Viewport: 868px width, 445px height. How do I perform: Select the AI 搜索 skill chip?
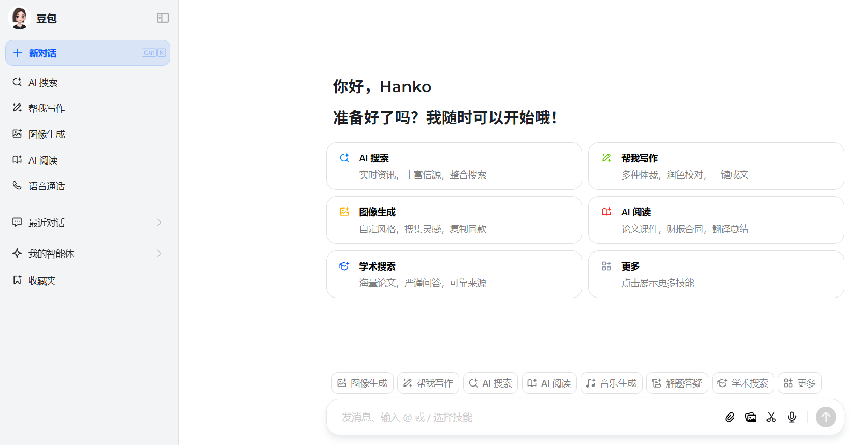pyautogui.click(x=490, y=383)
